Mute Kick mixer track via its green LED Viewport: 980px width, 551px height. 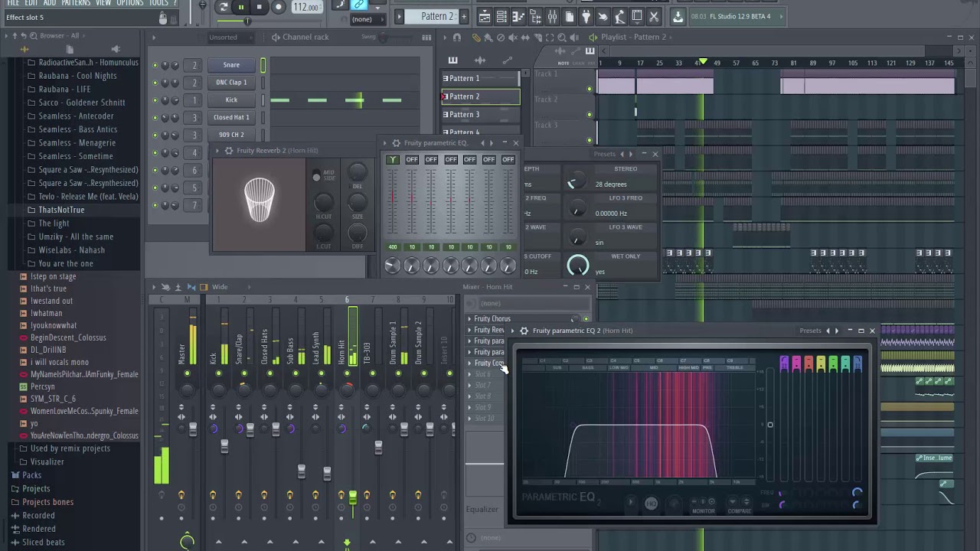pyautogui.click(x=218, y=373)
